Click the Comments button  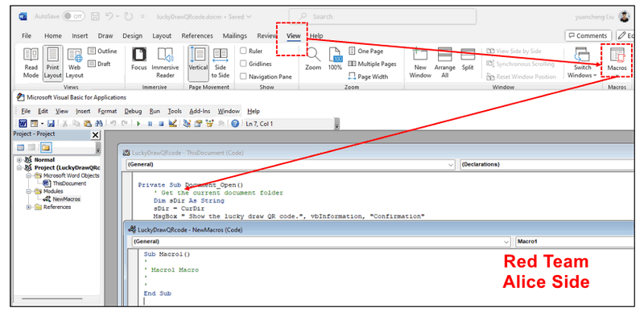pos(588,35)
